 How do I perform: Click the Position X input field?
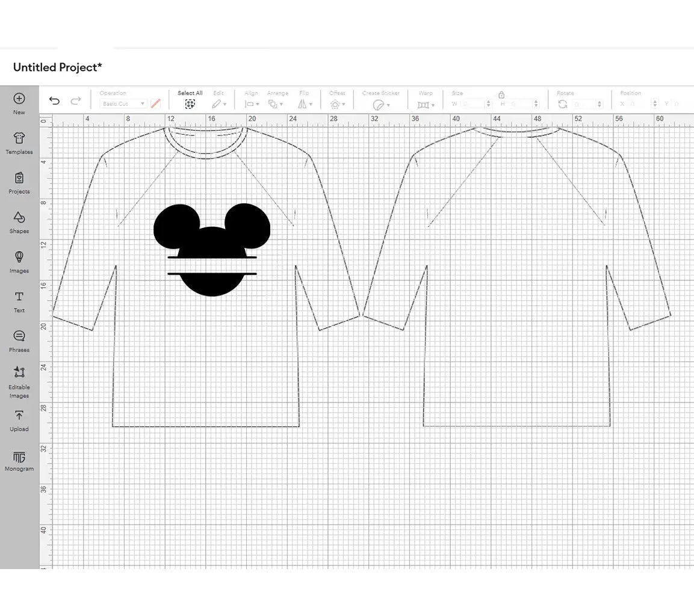pyautogui.click(x=640, y=104)
